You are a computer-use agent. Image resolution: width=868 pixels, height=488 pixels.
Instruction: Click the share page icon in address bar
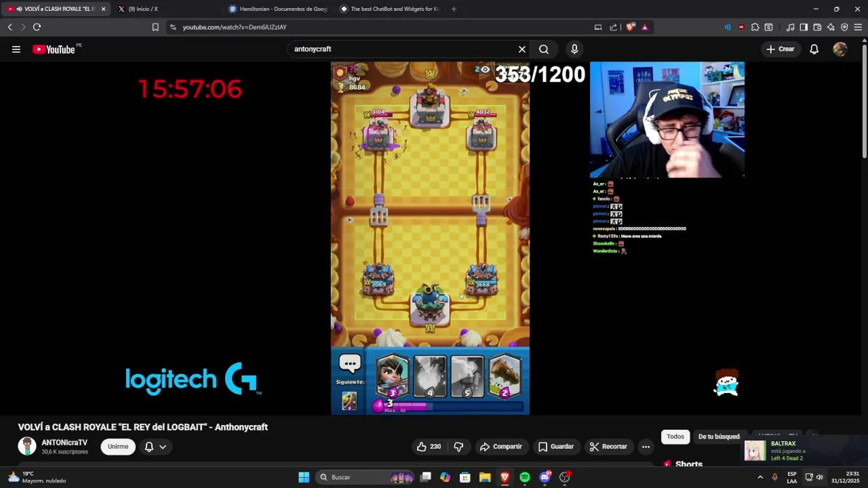tap(614, 27)
